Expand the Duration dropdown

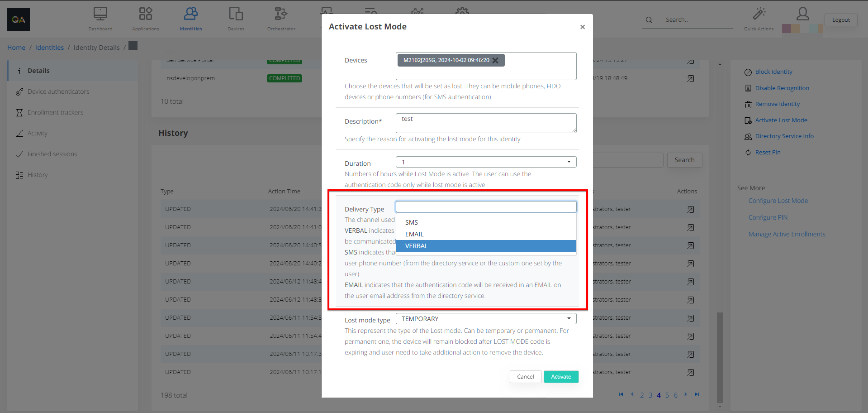486,162
